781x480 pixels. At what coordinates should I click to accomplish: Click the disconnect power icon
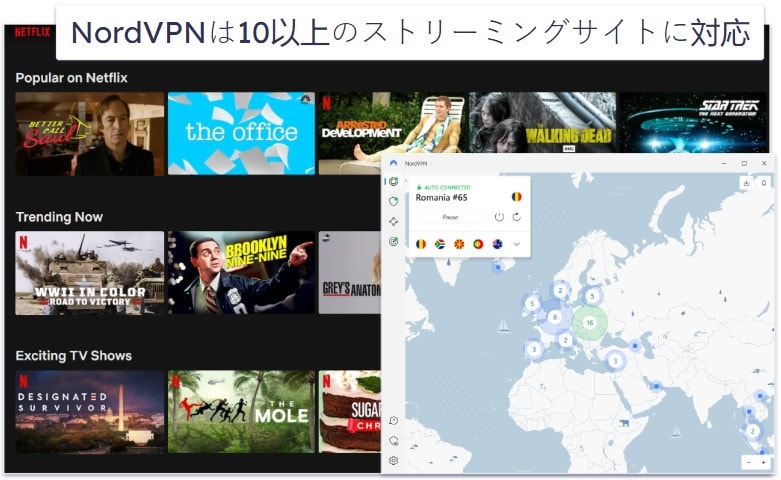click(x=499, y=217)
